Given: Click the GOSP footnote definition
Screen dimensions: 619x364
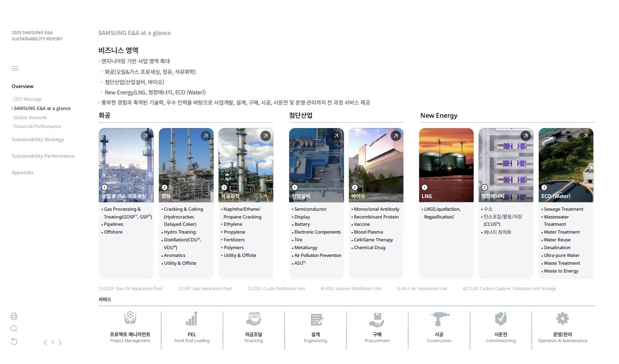Looking at the screenshot, I should pos(130,289).
